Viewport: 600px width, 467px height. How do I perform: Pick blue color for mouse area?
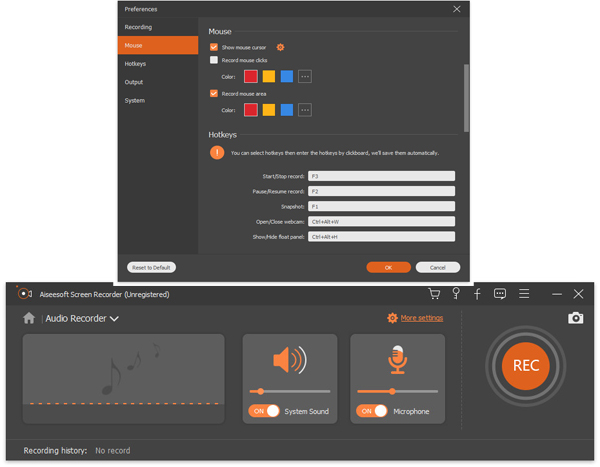287,110
